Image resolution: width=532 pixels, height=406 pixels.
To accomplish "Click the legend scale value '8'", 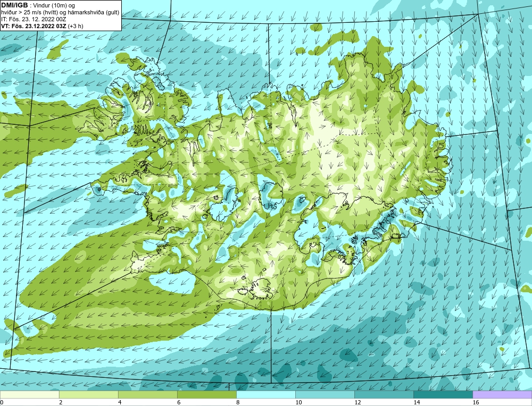I will tap(238, 402).
